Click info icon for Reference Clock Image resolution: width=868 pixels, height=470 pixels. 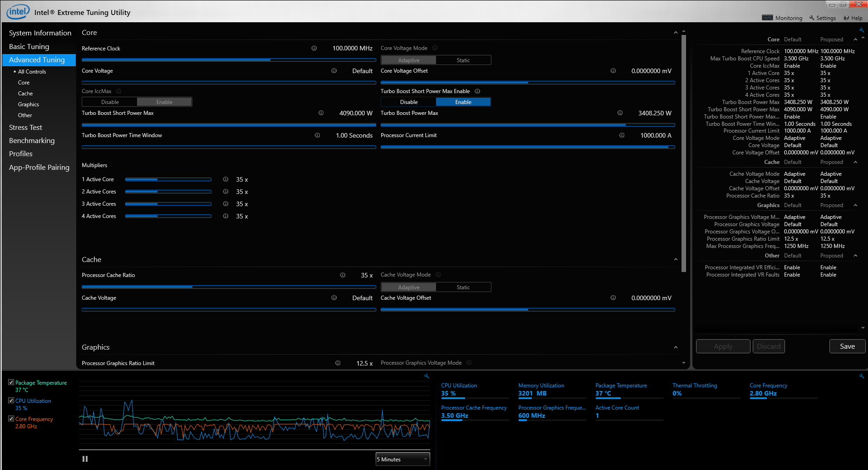[x=314, y=48]
